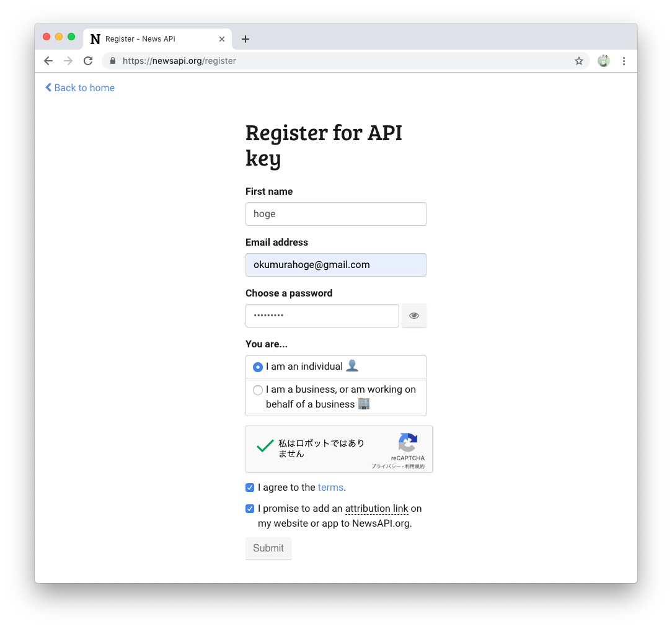672x629 pixels.
Task: Bookmark the page using the star icon
Action: (x=578, y=61)
